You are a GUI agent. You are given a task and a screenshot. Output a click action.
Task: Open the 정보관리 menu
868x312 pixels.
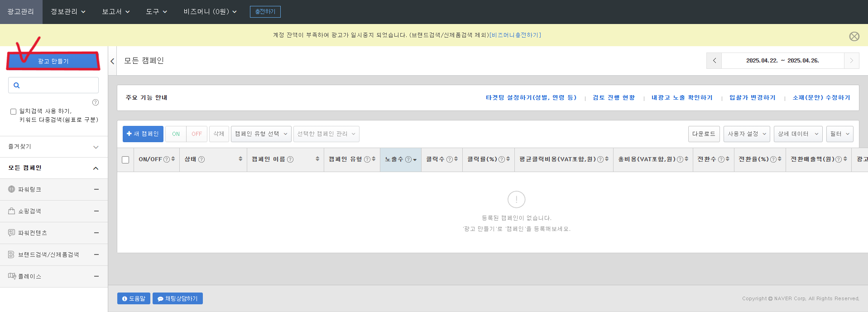point(68,12)
